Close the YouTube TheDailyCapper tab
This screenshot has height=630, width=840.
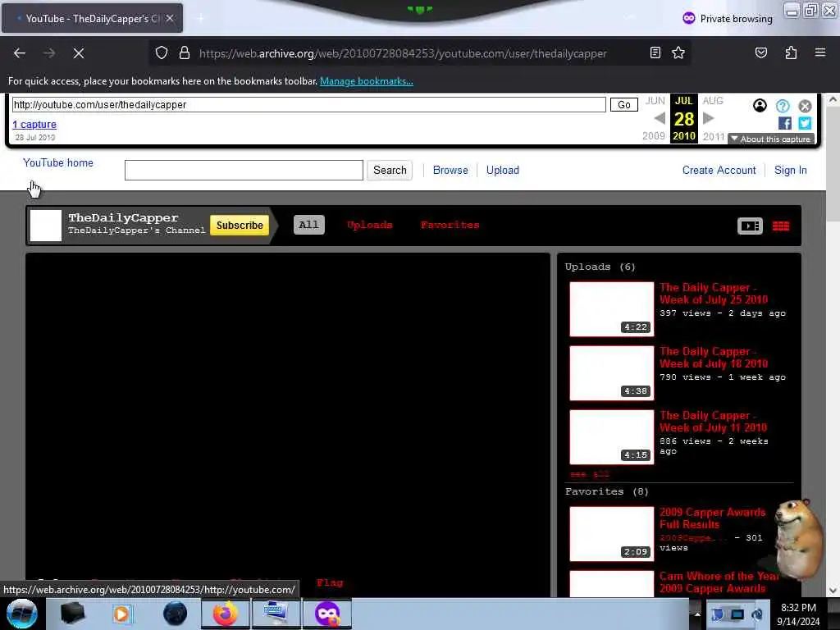[x=169, y=18]
